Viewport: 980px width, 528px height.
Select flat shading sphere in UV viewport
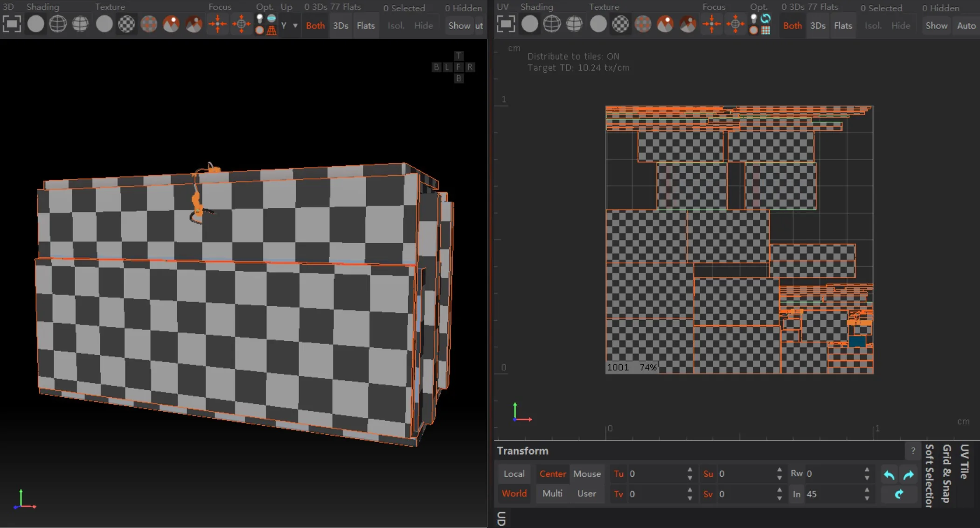529,24
